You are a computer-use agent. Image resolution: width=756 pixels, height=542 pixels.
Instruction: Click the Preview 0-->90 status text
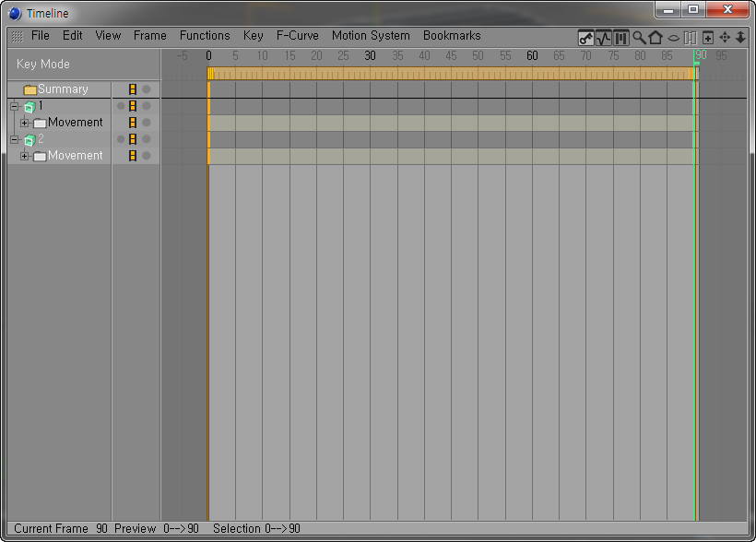pyautogui.click(x=157, y=529)
